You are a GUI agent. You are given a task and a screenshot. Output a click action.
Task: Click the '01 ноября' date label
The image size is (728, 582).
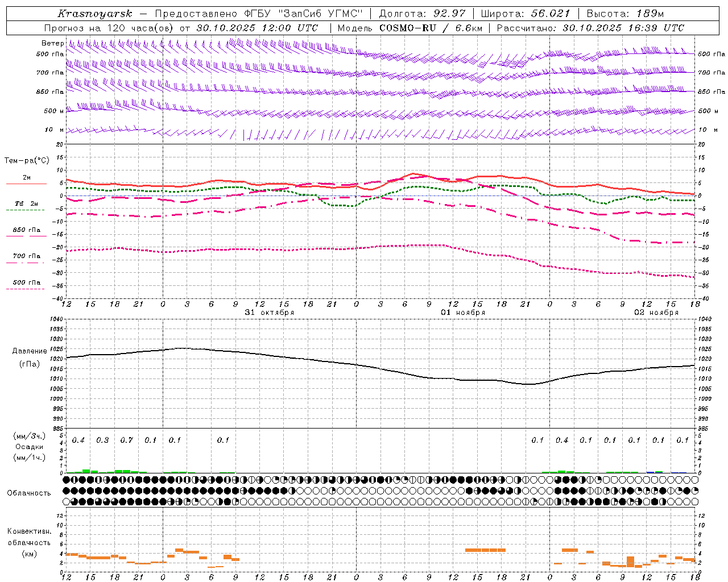pos(463,313)
